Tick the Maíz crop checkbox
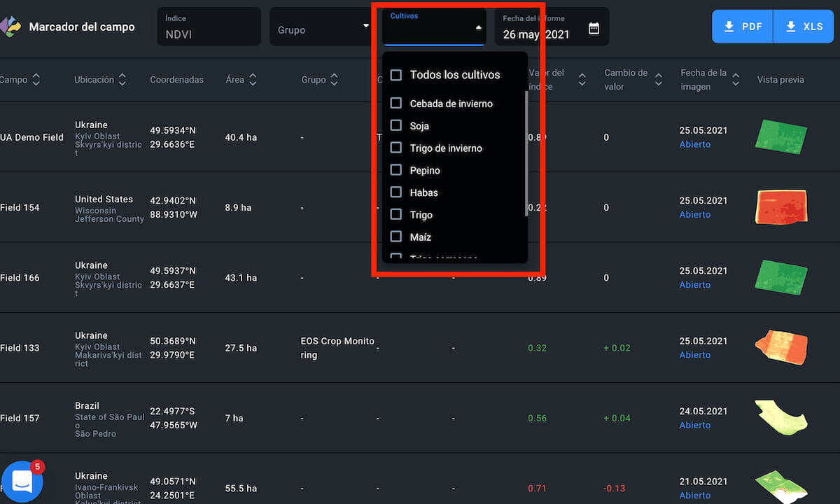Image resolution: width=840 pixels, height=504 pixels. 396,237
